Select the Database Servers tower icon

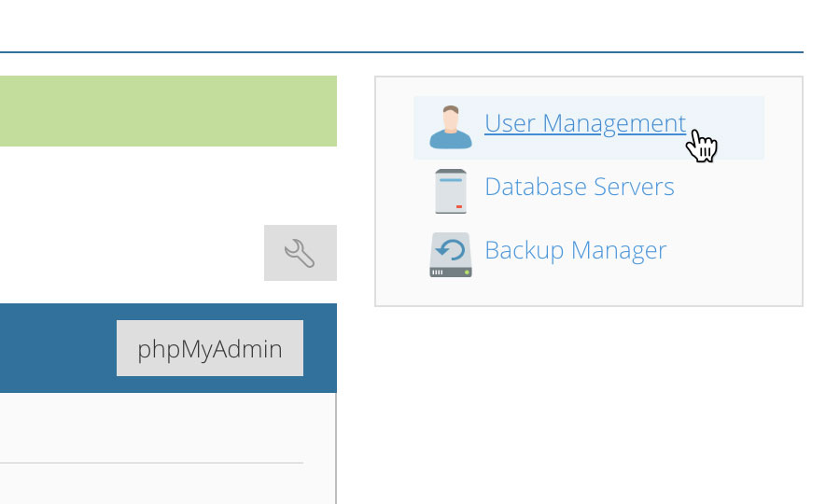pyautogui.click(x=451, y=191)
